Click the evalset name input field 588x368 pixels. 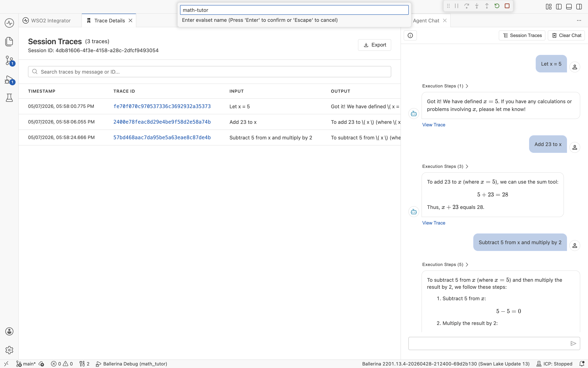(x=294, y=10)
